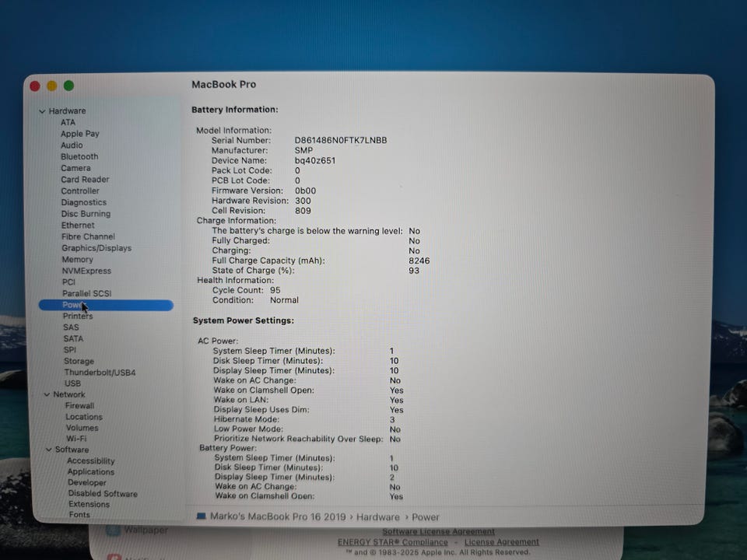This screenshot has height=560, width=747.
Task: Select Fibre Channel in the sidebar
Action: (88, 236)
